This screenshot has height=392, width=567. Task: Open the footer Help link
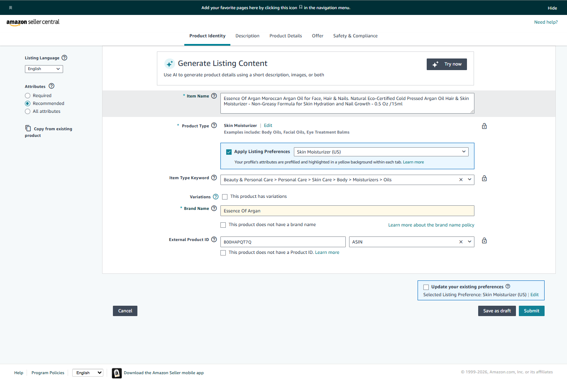click(x=19, y=373)
